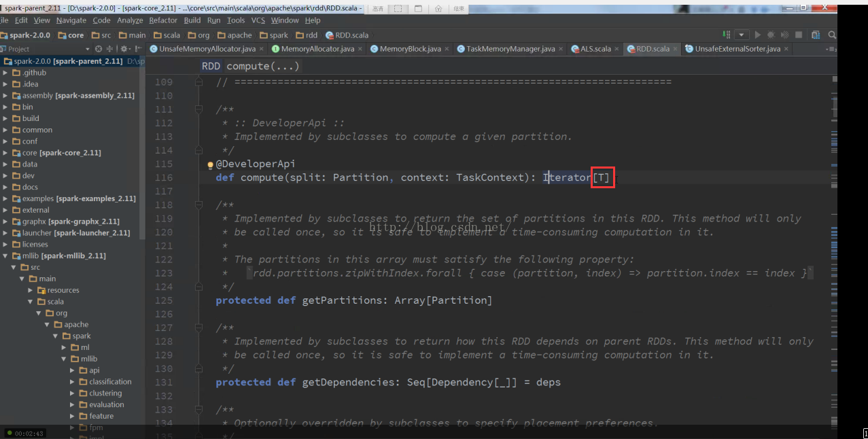Image resolution: width=868 pixels, height=439 pixels.
Task: Collapse the mllib [spark-mllib_2.11] folder
Action: (5, 256)
